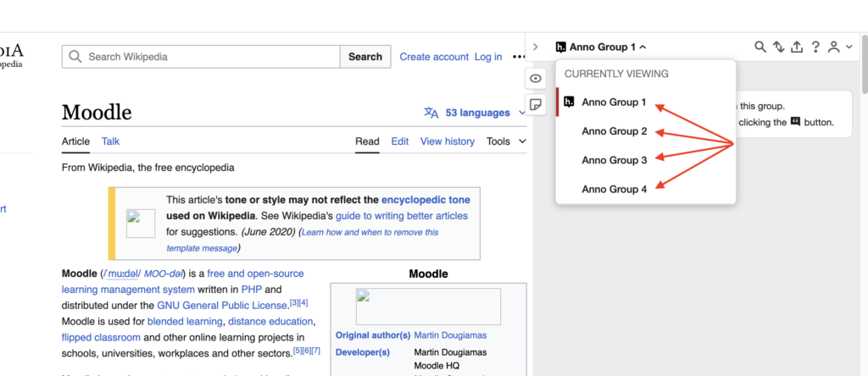Select Anno Group 4 from the list
Screen dimensions: 868x376
(x=614, y=189)
